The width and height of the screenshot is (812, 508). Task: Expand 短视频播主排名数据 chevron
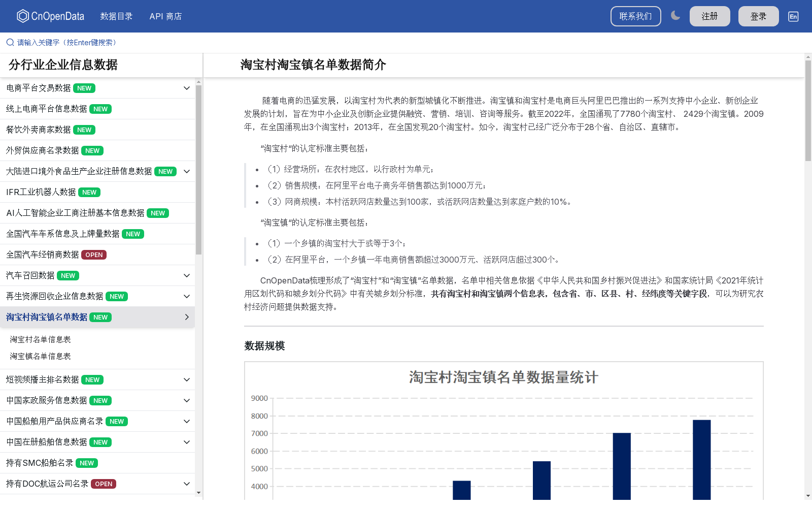coord(187,379)
